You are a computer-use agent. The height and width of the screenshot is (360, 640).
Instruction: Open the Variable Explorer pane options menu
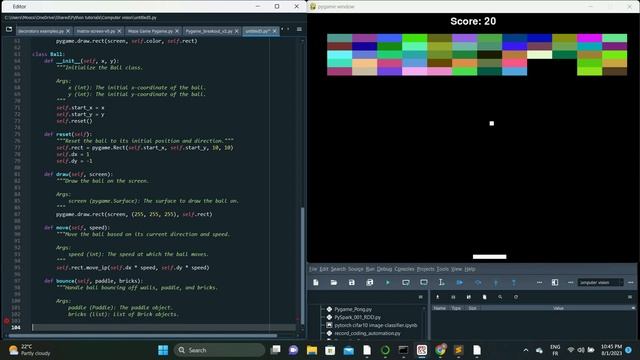coord(630,297)
